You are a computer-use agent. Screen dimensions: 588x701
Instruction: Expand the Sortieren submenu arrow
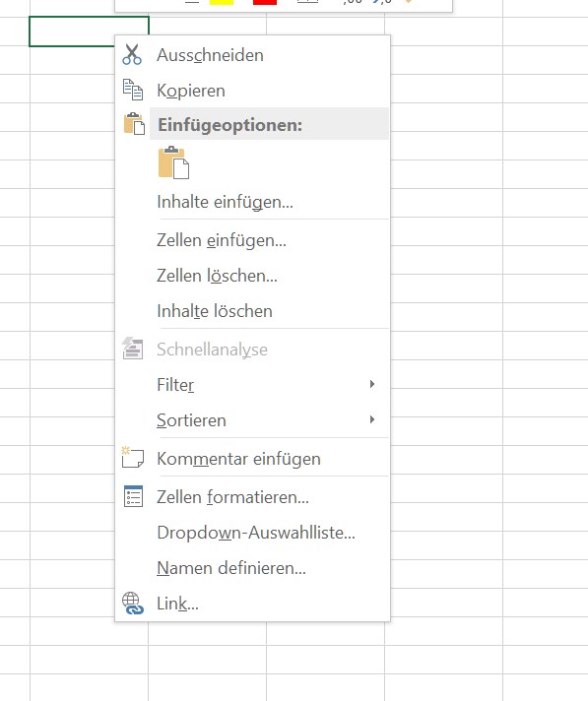click(x=372, y=419)
